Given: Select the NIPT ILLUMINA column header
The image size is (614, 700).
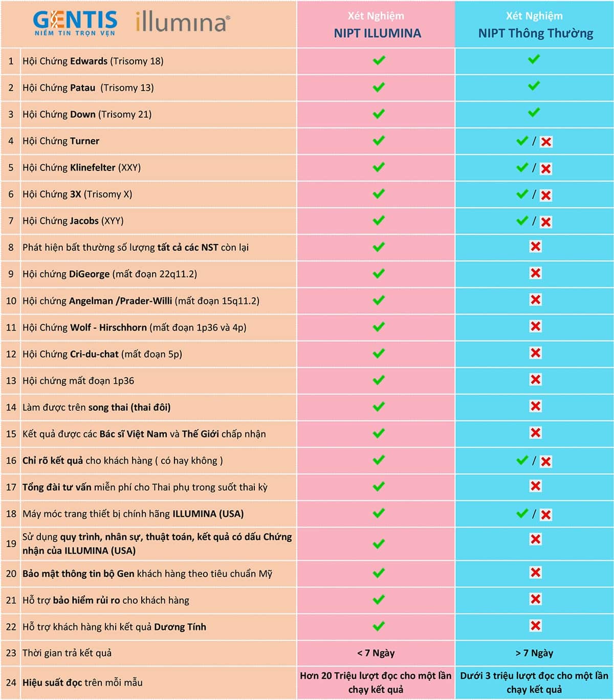Looking at the screenshot, I should (x=376, y=25).
